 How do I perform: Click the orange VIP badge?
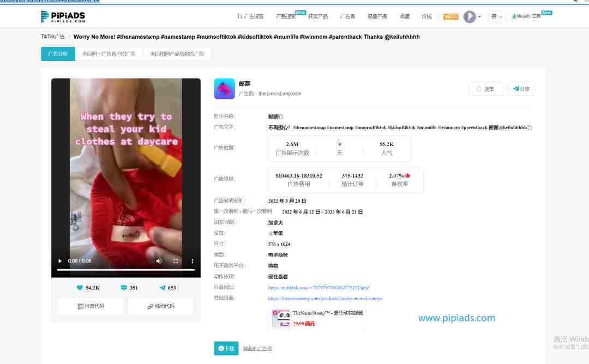click(451, 16)
